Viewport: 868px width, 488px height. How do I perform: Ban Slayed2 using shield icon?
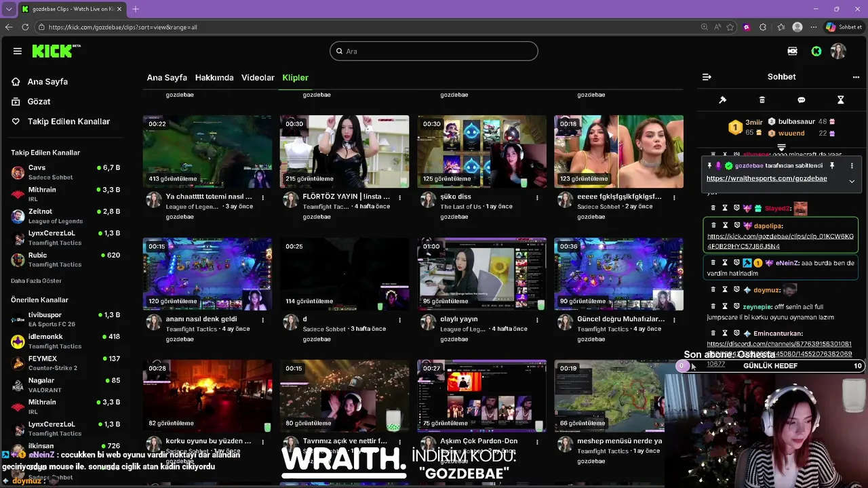pos(736,208)
